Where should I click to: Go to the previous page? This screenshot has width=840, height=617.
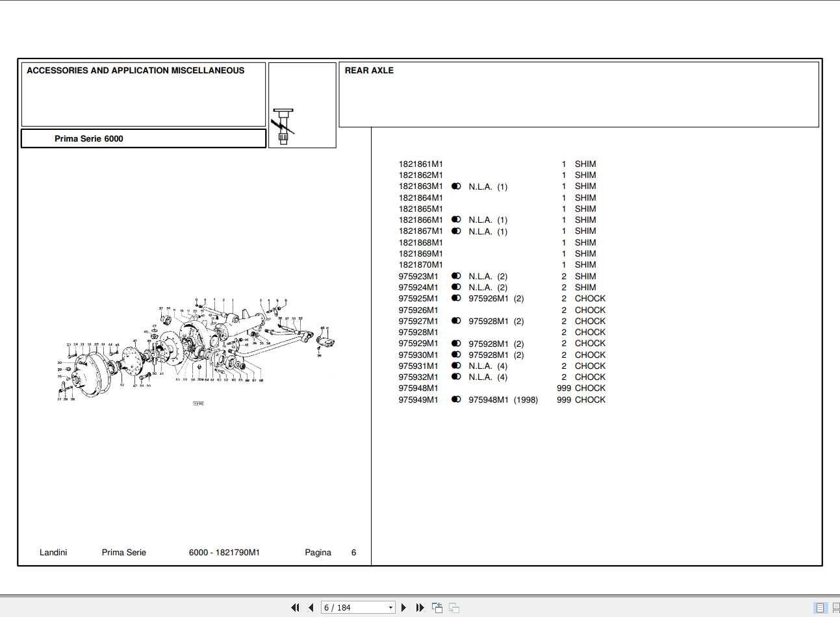[x=311, y=607]
